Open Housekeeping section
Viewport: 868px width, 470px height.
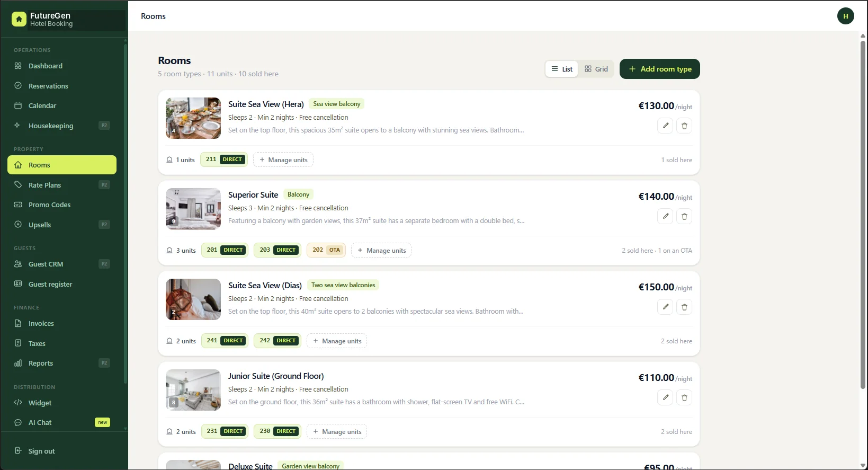[x=62, y=126]
